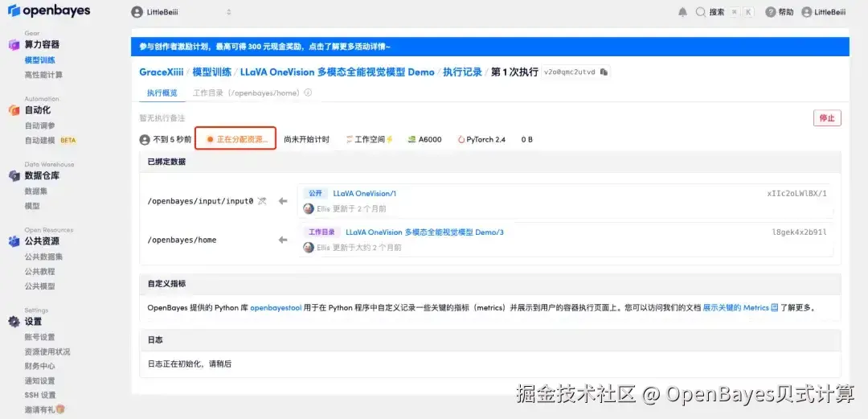The image size is (868, 419).
Task: Click the Ellis avatar under Demo/3
Action: point(309,248)
